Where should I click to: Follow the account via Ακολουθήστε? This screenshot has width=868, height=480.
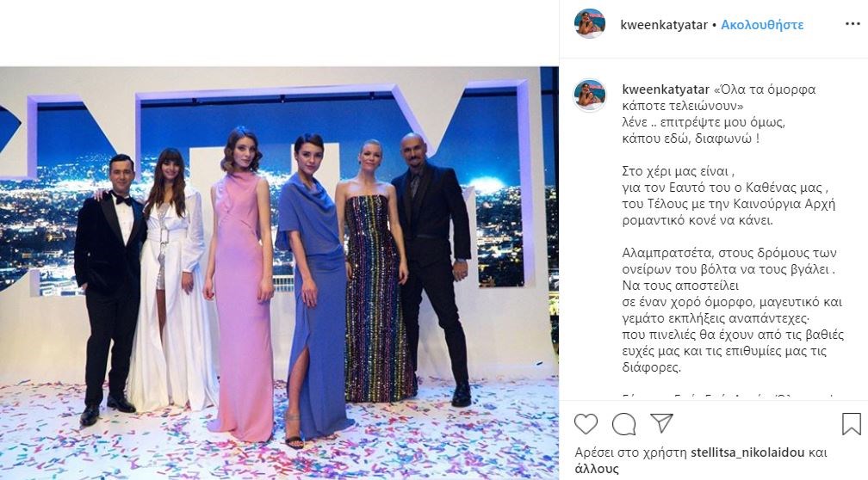[762, 25]
